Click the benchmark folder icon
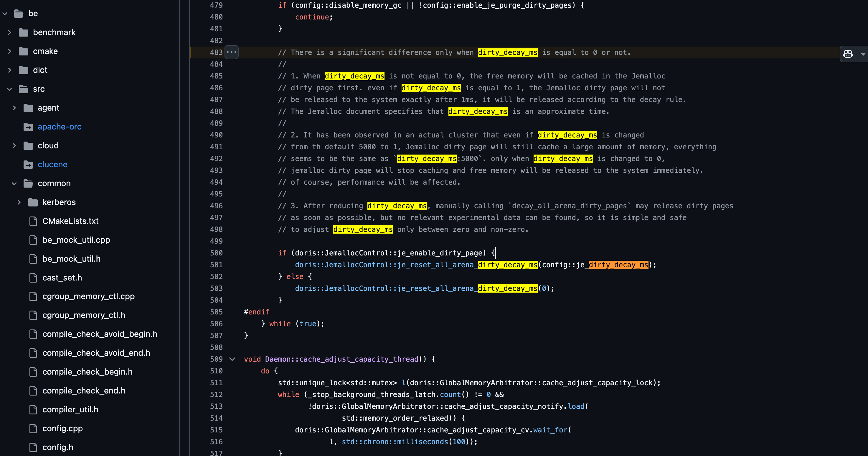Image resolution: width=868 pixels, height=456 pixels. [24, 32]
